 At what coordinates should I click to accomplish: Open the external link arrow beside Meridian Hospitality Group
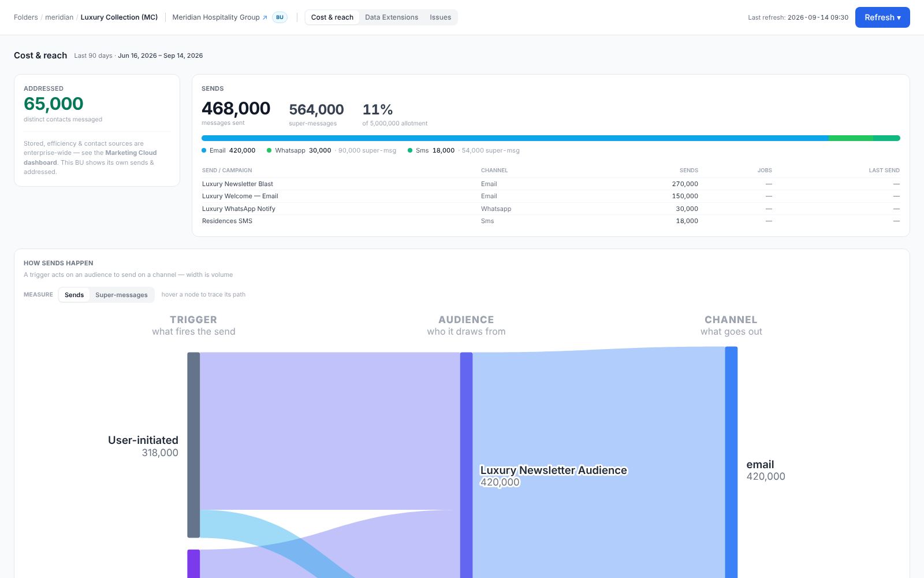click(265, 17)
